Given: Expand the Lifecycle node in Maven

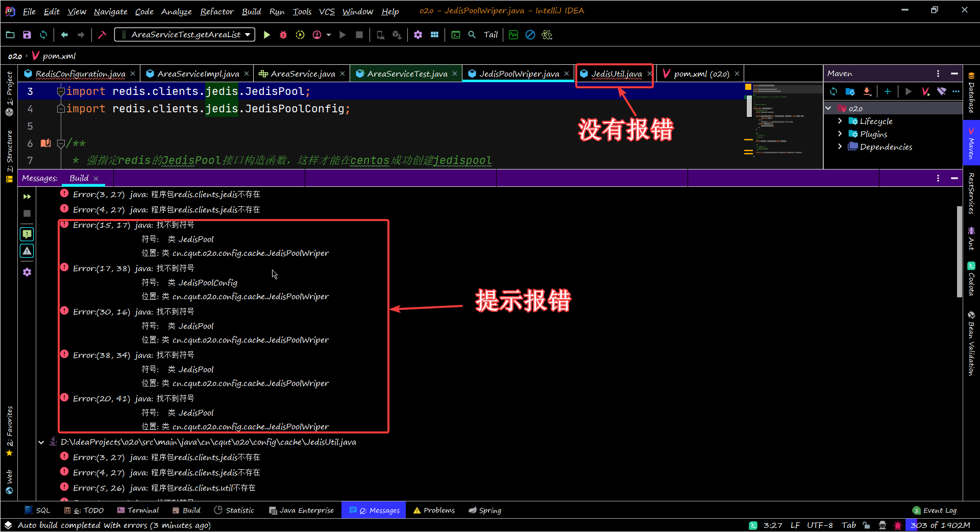Looking at the screenshot, I should pos(840,121).
